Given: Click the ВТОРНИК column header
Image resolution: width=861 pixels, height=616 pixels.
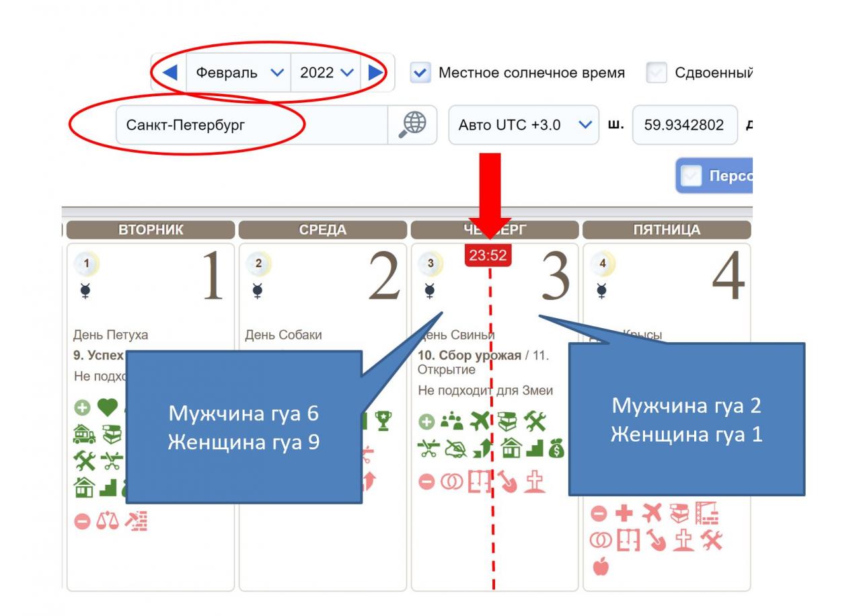Looking at the screenshot, I should tap(151, 230).
